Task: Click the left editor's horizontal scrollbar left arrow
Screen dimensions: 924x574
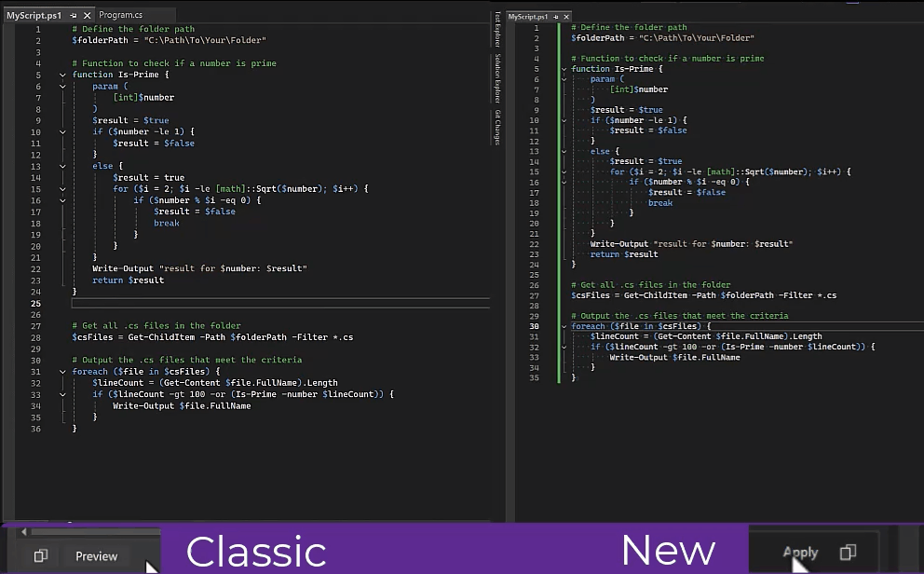Action: pos(22,532)
